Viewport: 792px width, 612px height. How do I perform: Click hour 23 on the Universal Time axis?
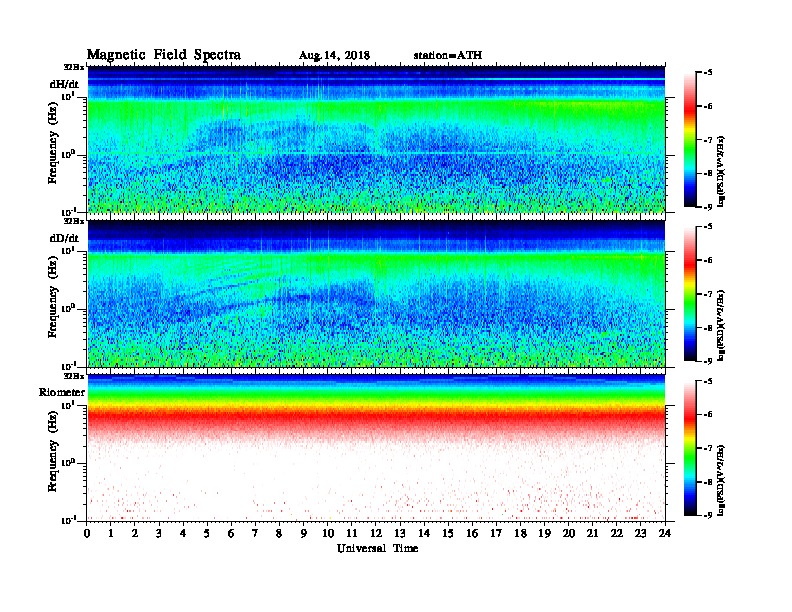(641, 533)
